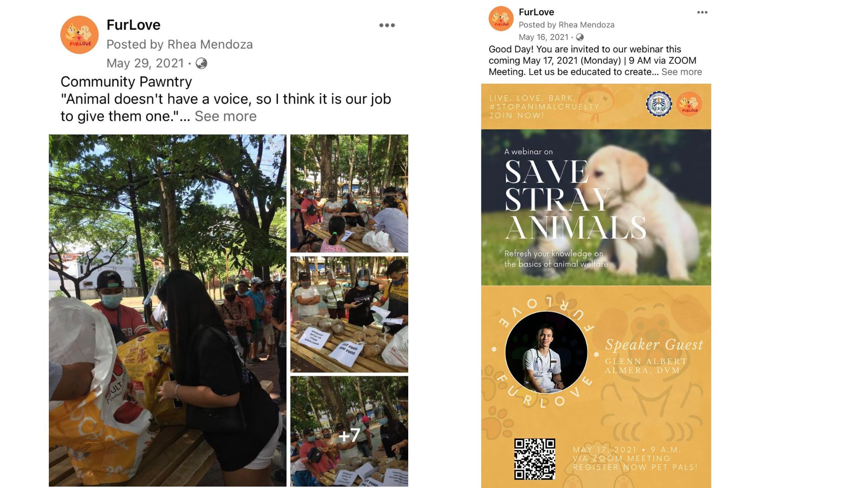The image size is (868, 488).
Task: View top-right photo of people at table
Action: [349, 193]
